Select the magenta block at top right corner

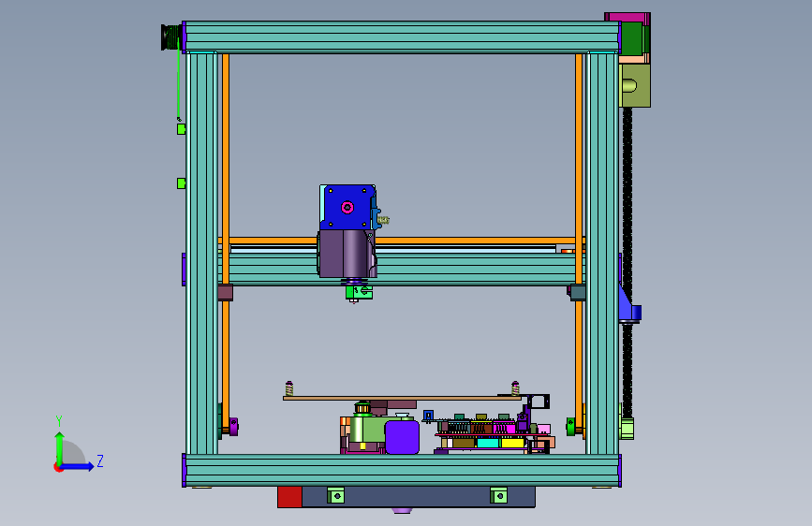tap(628, 17)
